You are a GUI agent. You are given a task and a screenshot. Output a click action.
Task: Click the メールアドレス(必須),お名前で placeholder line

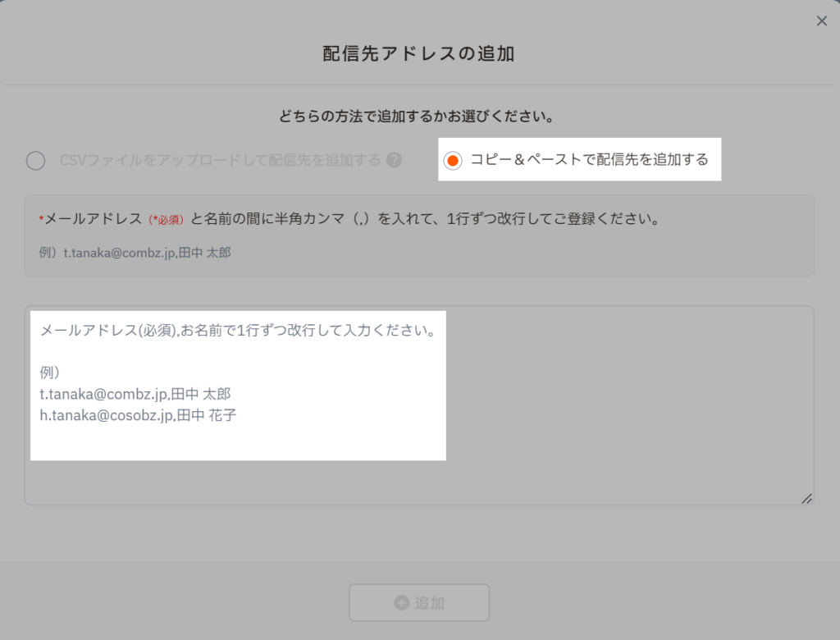coord(236,331)
